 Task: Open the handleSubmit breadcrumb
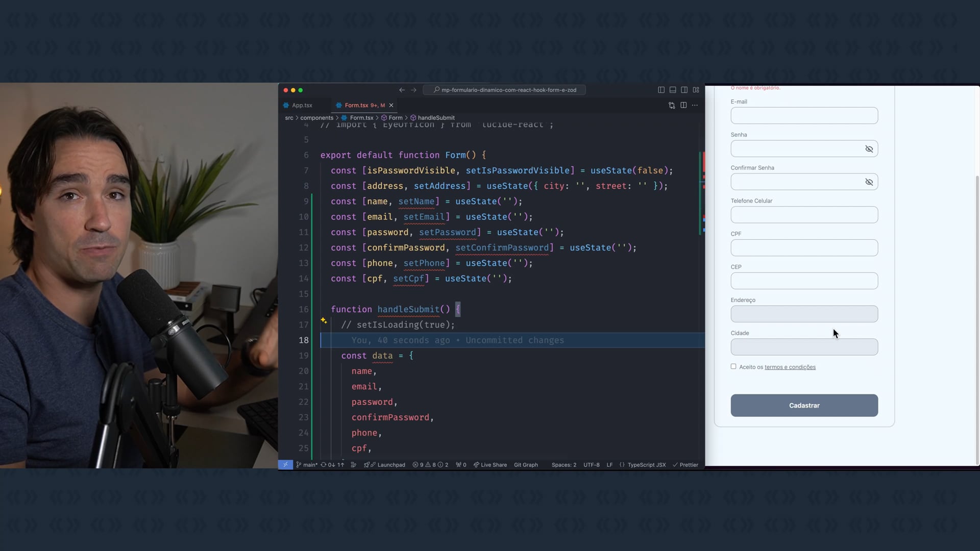click(436, 118)
